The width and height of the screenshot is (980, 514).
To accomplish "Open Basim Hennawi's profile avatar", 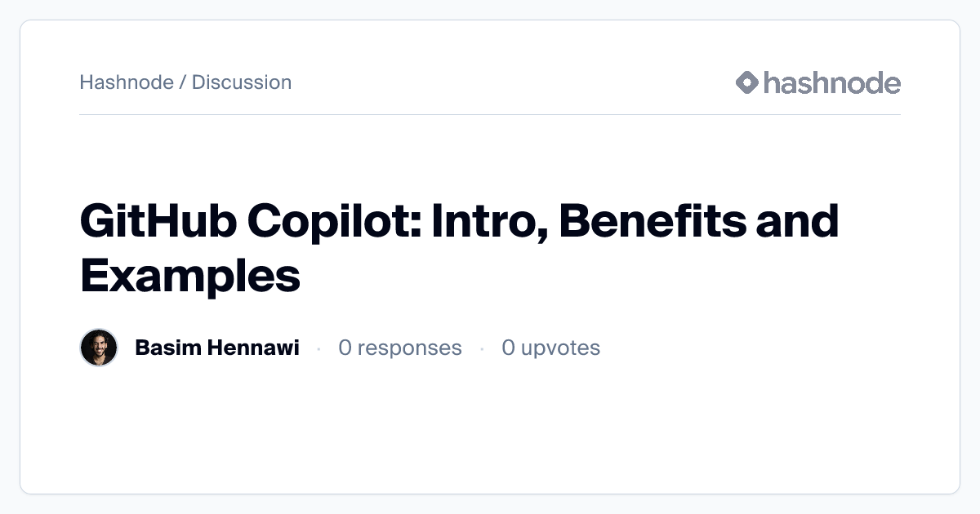I will tap(99, 348).
